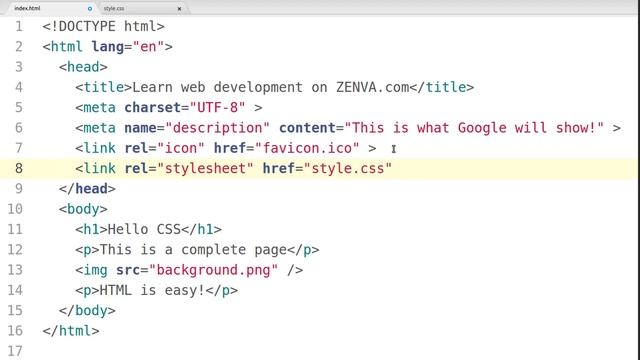Image resolution: width=640 pixels, height=360 pixels.
Task: Click the "This is a complete page" paragraph text
Action: point(193,250)
